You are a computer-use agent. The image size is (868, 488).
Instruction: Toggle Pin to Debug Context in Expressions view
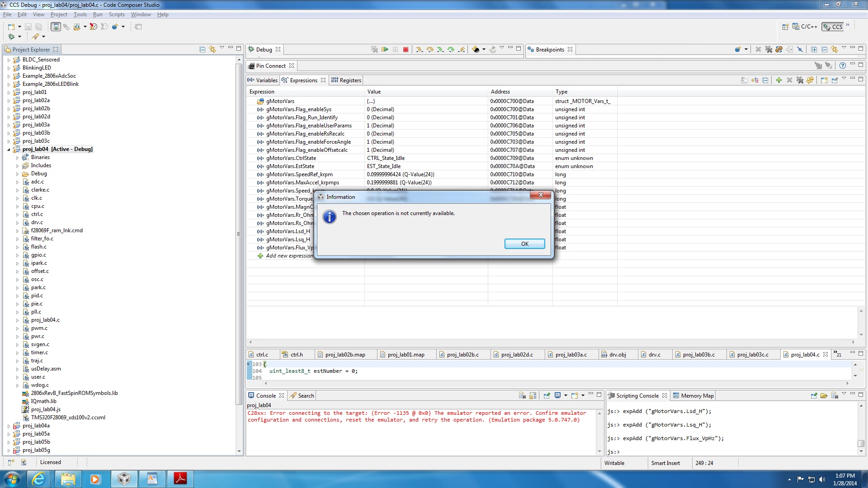click(835, 80)
